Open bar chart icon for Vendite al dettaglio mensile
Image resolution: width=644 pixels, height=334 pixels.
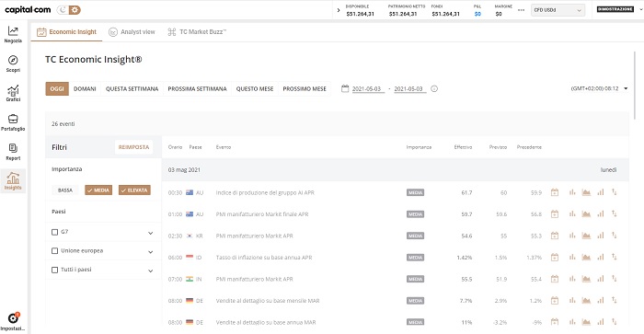click(x=572, y=300)
